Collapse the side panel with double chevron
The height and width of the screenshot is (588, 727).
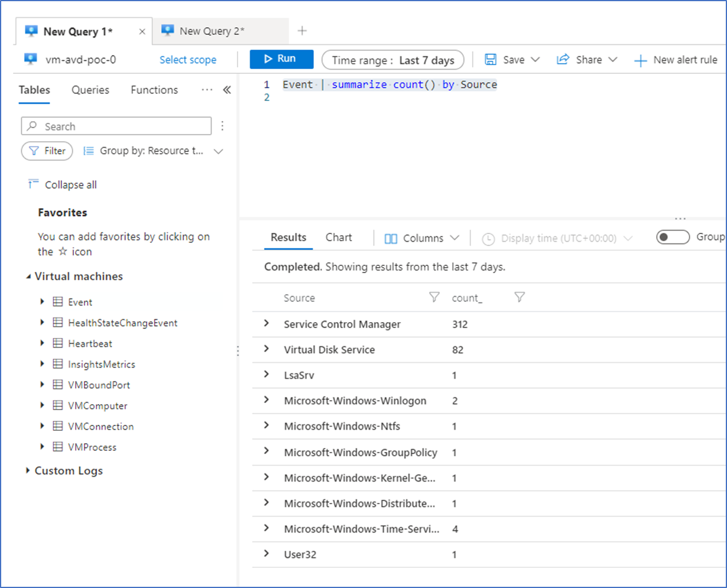(x=226, y=90)
